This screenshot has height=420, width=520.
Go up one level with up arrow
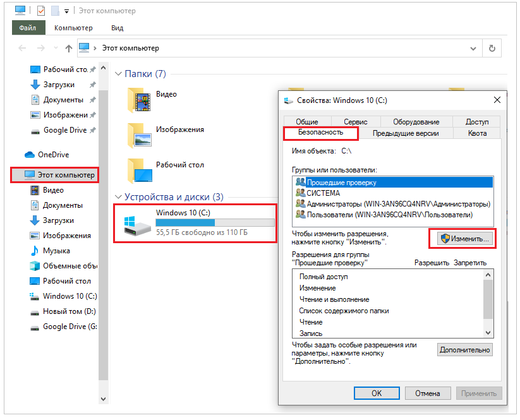point(69,49)
